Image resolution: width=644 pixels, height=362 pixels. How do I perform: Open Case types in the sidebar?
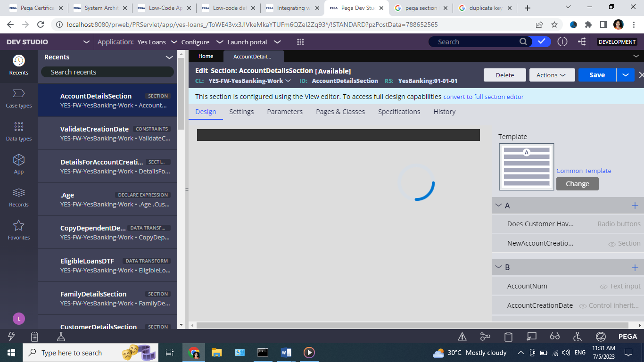click(18, 98)
